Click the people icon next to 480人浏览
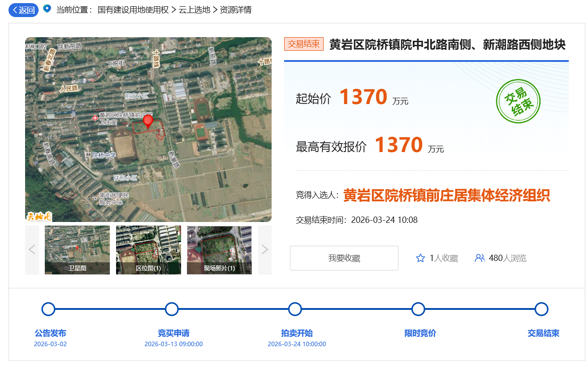Viewport: 588px width, 365px height. (x=480, y=258)
